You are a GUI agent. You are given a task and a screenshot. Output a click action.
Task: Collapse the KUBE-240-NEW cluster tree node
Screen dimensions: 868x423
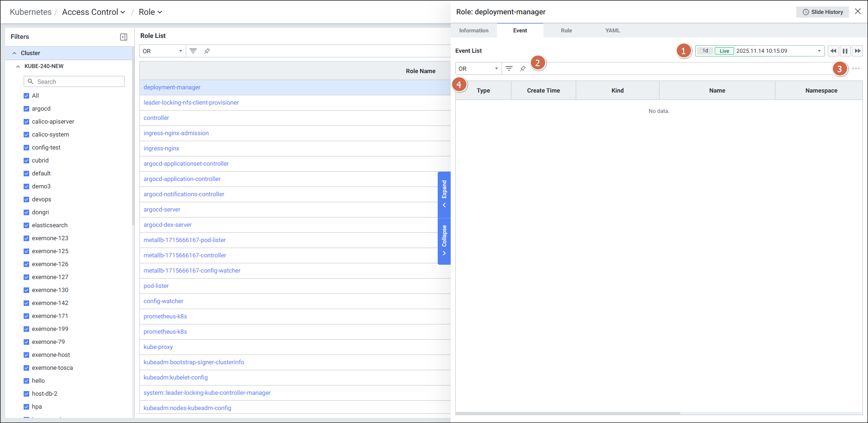(18, 66)
